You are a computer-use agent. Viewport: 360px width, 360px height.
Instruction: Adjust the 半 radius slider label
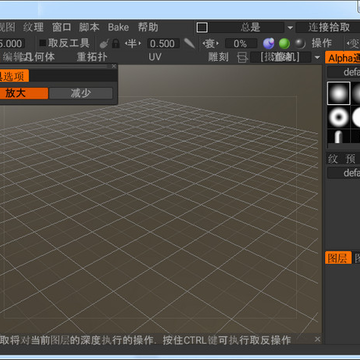point(133,43)
